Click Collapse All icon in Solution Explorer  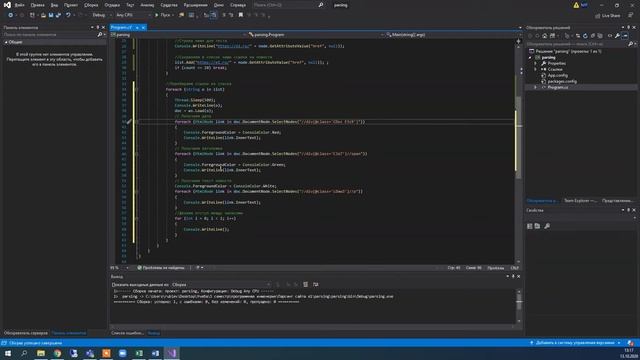click(593, 36)
